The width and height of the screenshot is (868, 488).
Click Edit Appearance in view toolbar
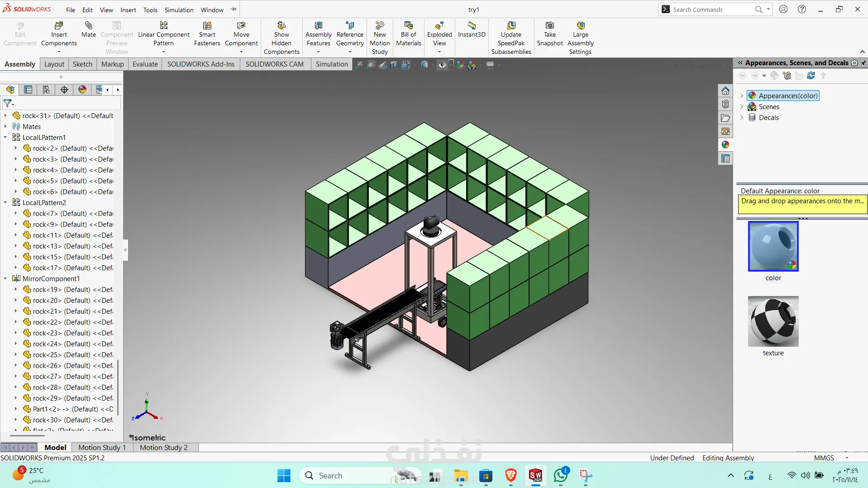coord(461,65)
